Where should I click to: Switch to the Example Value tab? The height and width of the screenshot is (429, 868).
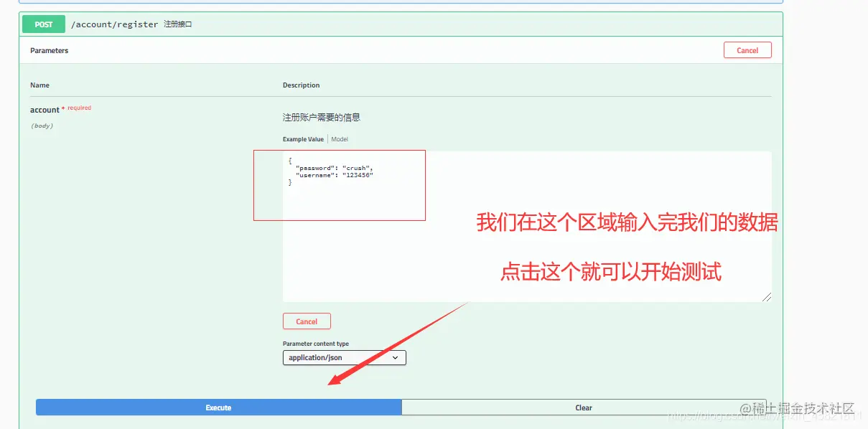[x=303, y=138]
